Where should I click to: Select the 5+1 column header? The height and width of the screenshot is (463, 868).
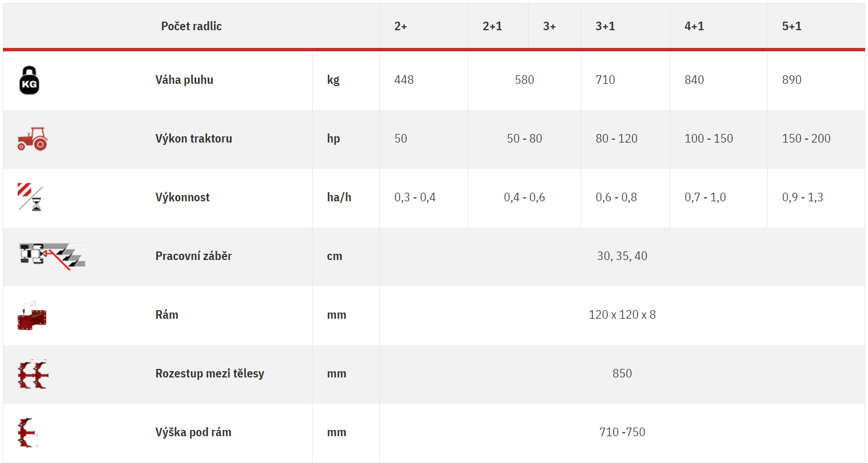point(792,26)
